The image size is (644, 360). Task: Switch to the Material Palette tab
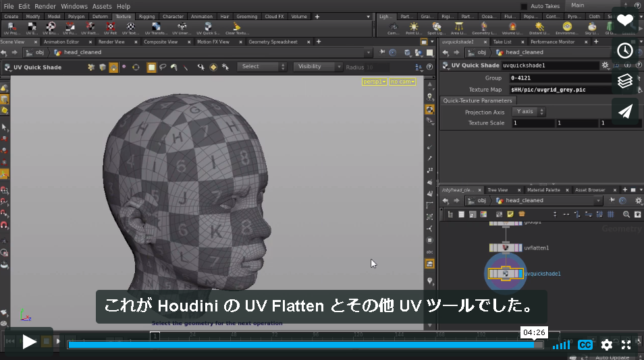(x=543, y=190)
